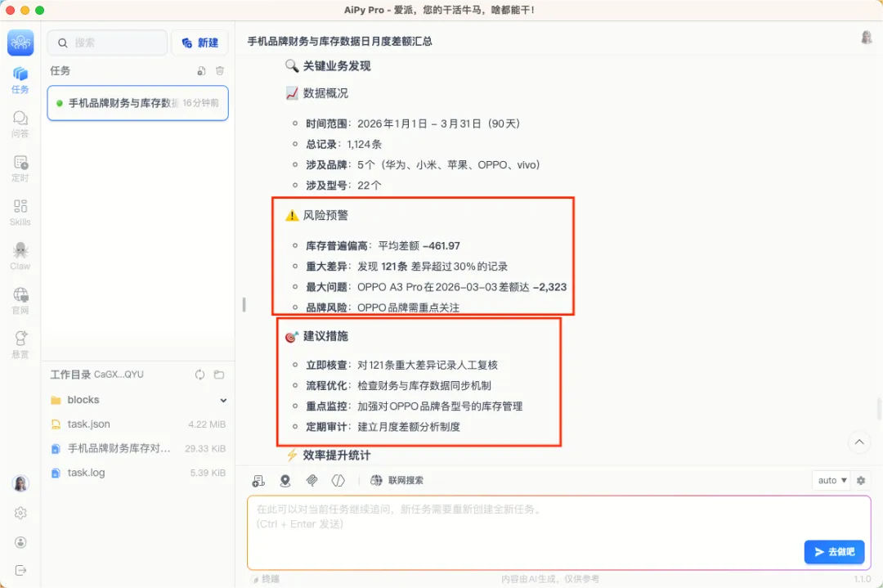Click the chat panel vertical scrollbar

[x=879, y=408]
